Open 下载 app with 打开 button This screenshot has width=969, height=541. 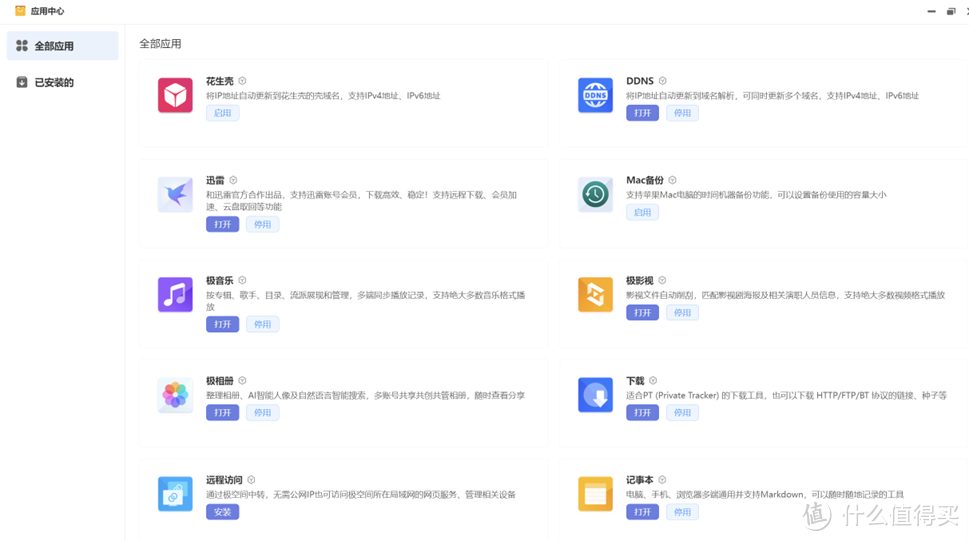pyautogui.click(x=642, y=412)
